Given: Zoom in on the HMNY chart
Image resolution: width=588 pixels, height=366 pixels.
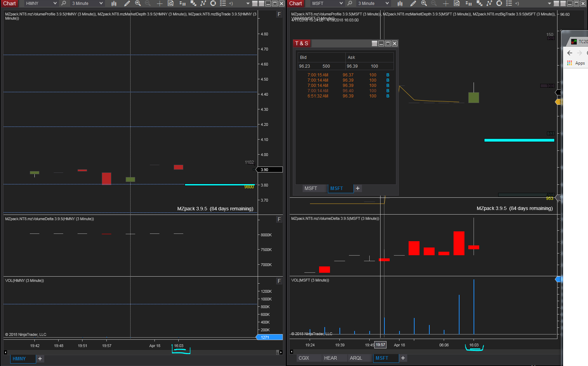Looking at the screenshot, I should 138,3.
